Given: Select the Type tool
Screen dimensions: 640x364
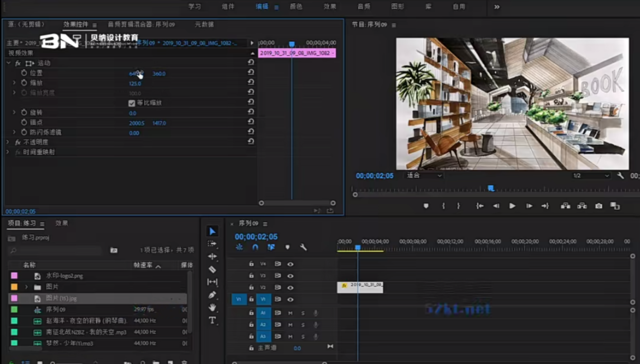Looking at the screenshot, I should tap(212, 320).
